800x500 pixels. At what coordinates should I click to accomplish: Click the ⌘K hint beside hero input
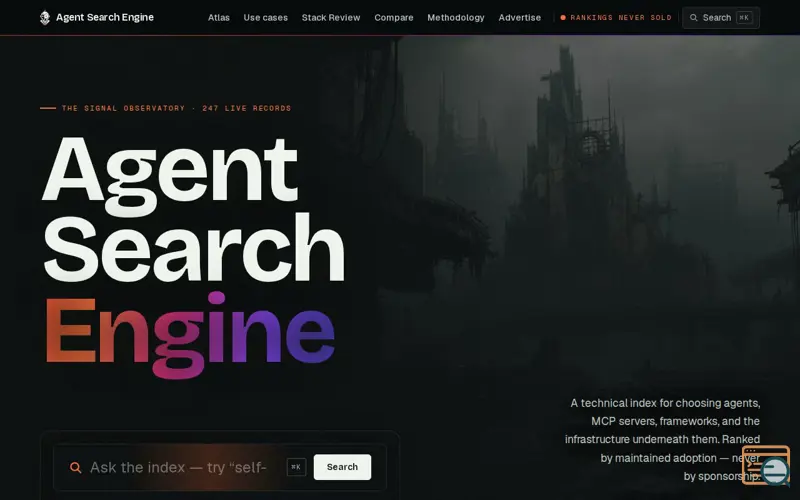tap(296, 467)
